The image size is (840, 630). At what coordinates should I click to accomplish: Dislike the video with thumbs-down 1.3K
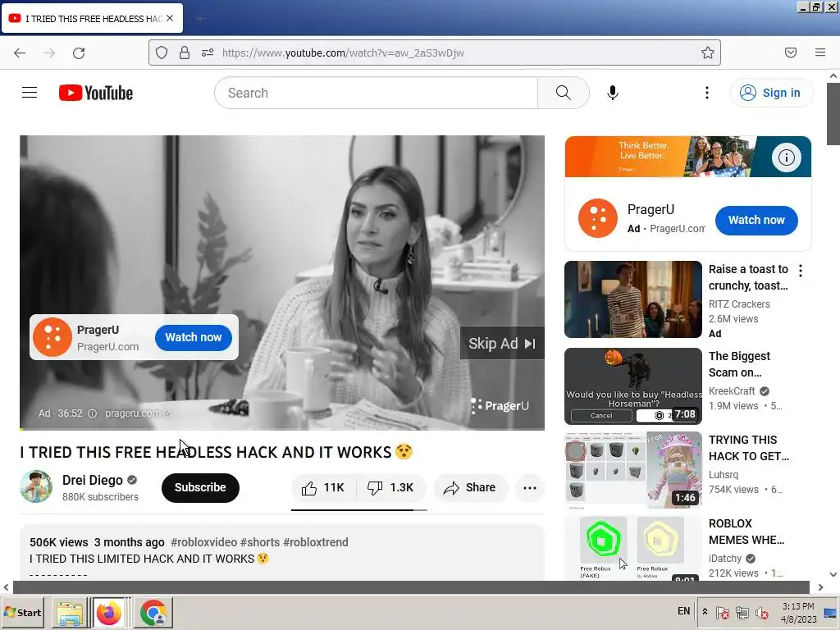click(x=390, y=487)
